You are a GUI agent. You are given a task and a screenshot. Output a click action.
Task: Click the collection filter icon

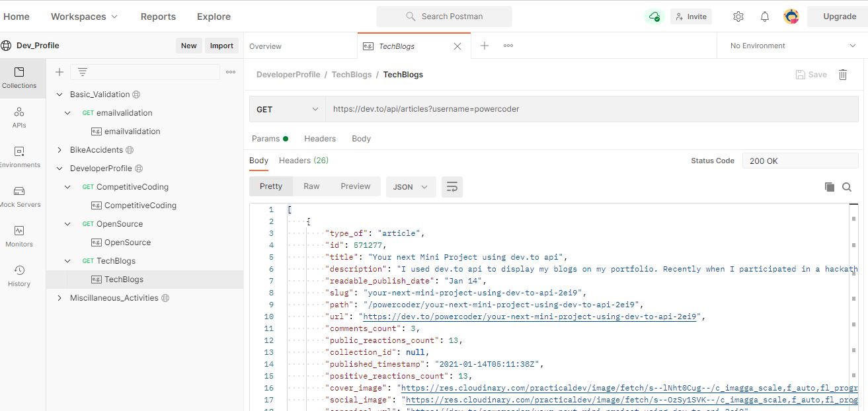83,72
